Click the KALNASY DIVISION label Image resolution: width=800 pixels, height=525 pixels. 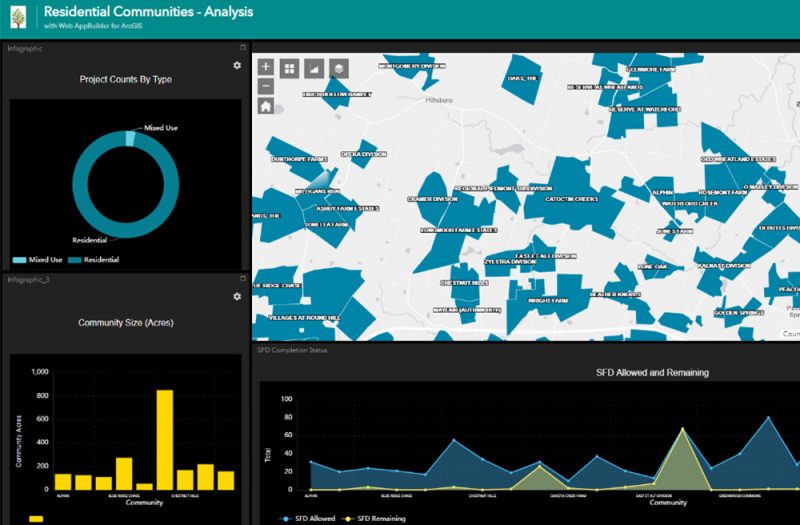click(x=724, y=266)
